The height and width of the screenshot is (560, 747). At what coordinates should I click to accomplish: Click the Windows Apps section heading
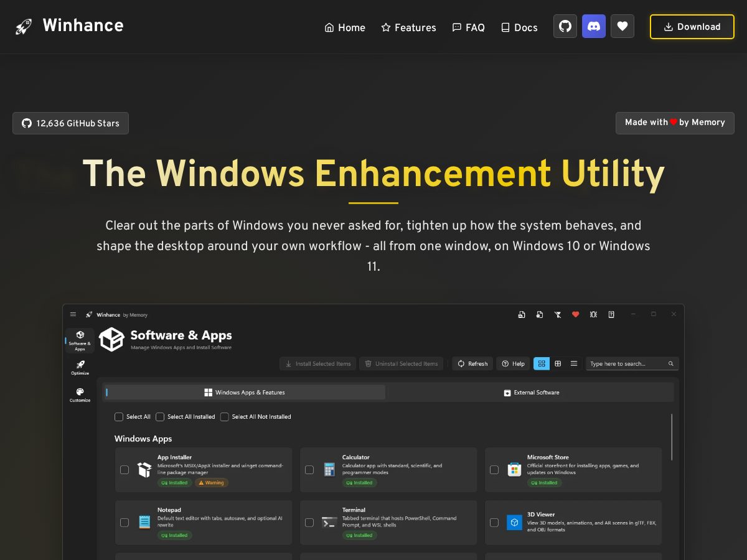(143, 439)
